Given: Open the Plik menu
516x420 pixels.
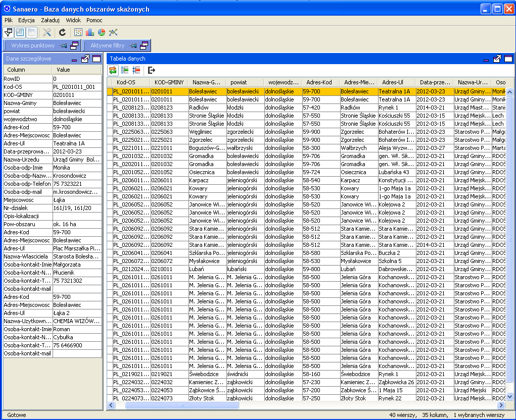Looking at the screenshot, I should coord(9,20).
